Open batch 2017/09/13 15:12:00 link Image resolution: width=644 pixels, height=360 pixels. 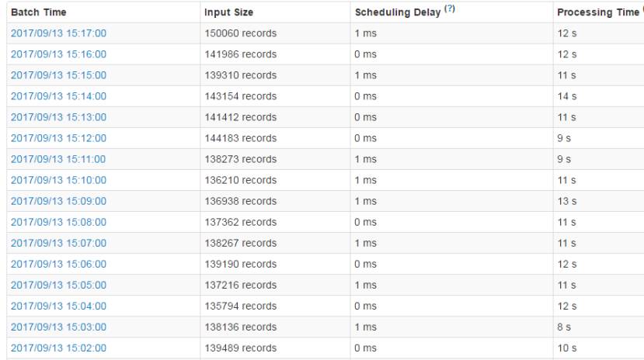pyautogui.click(x=58, y=138)
